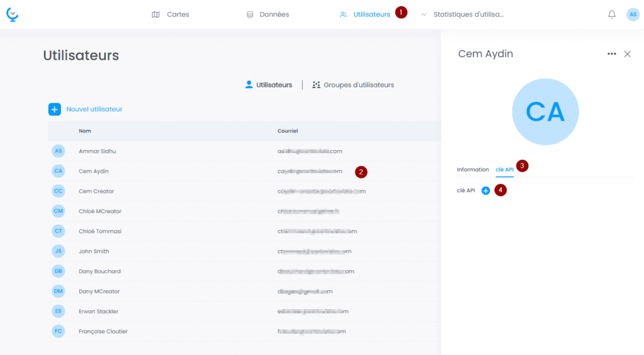644x355 pixels.
Task: Switch to the Utilisateurs sub-tab
Action: pos(269,85)
